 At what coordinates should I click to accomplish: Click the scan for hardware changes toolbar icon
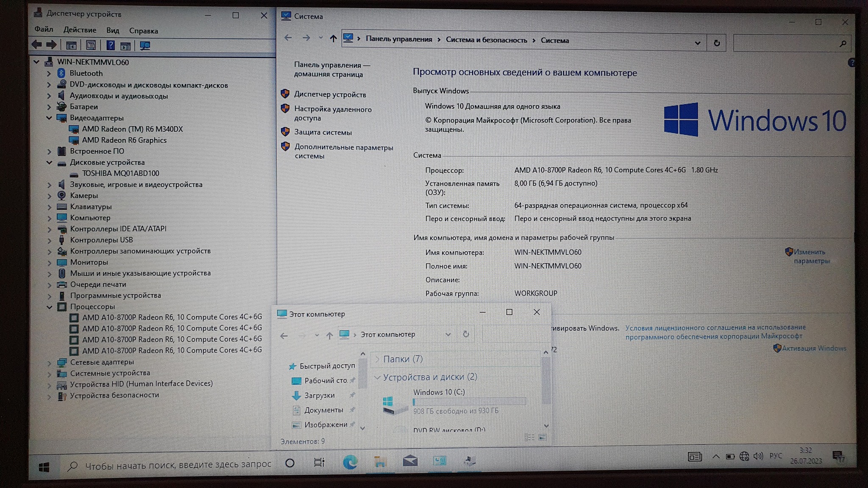click(x=145, y=45)
